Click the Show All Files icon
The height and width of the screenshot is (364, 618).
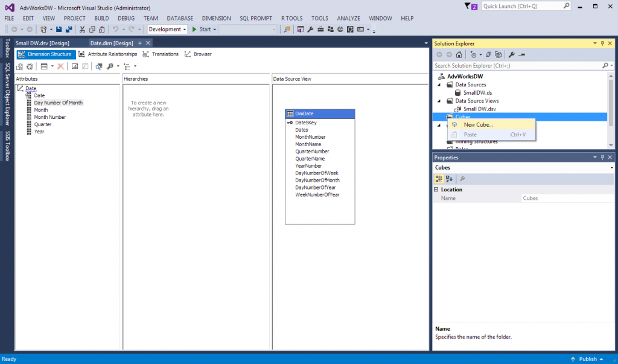point(498,55)
